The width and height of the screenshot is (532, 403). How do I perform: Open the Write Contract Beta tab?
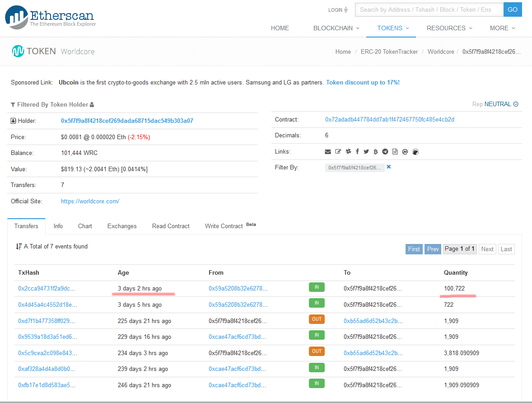(230, 226)
